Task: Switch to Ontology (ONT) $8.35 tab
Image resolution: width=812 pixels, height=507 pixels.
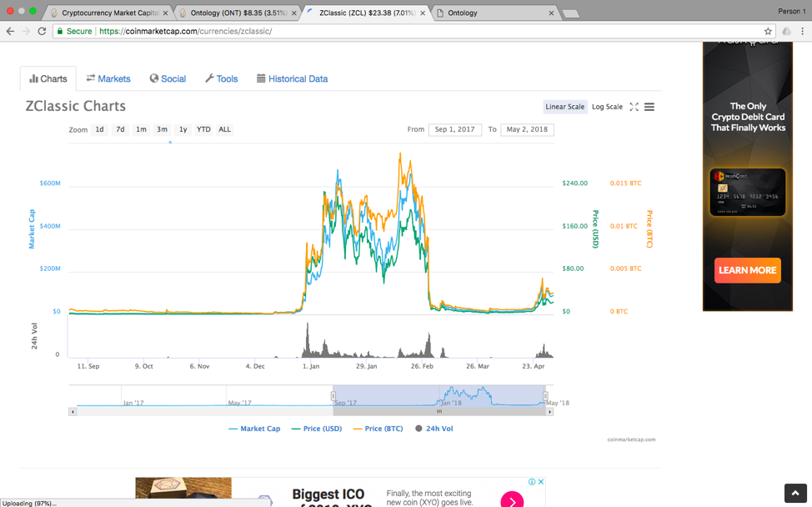Action: [237, 13]
